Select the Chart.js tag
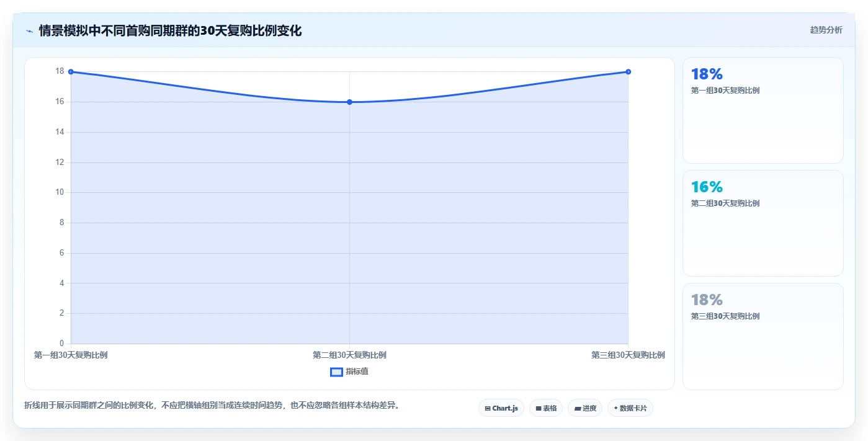 pyautogui.click(x=501, y=408)
